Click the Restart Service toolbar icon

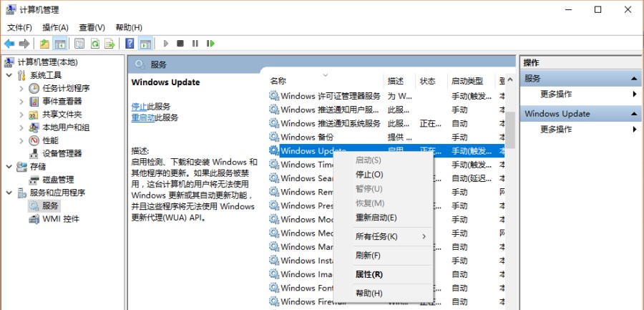(210, 43)
